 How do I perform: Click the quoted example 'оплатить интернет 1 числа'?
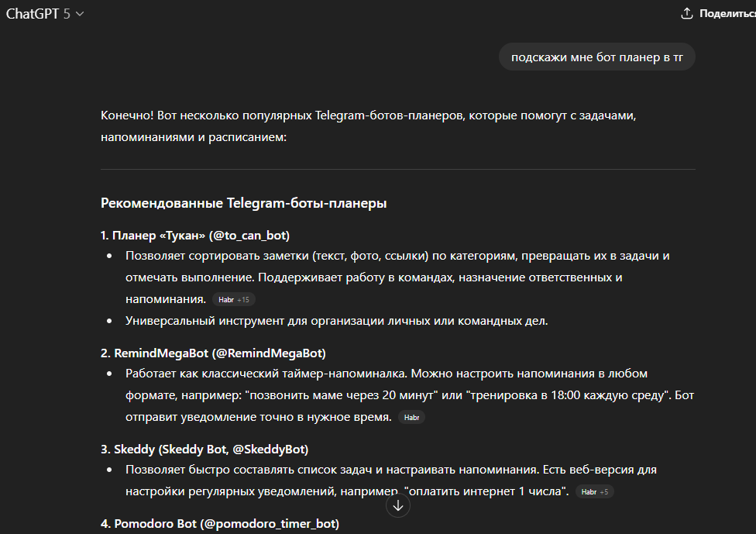(487, 492)
